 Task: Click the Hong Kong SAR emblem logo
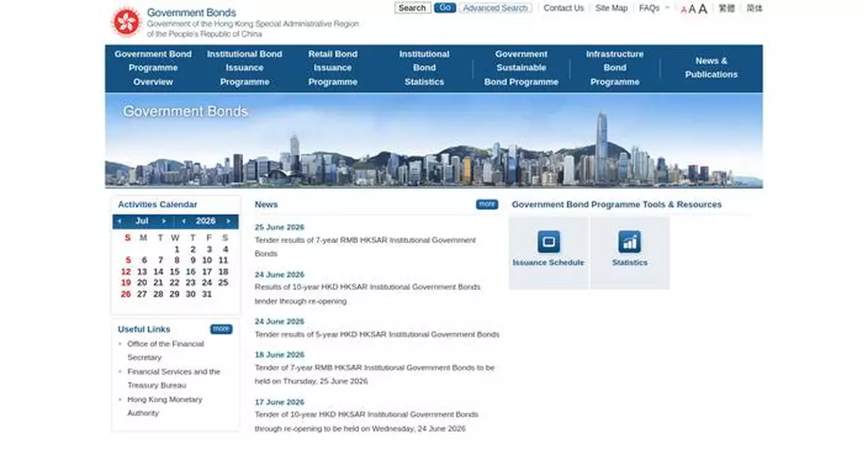[x=126, y=22]
